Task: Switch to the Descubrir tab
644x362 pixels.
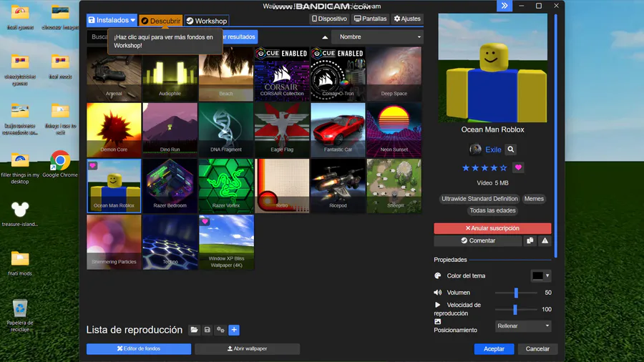Action: [x=160, y=21]
